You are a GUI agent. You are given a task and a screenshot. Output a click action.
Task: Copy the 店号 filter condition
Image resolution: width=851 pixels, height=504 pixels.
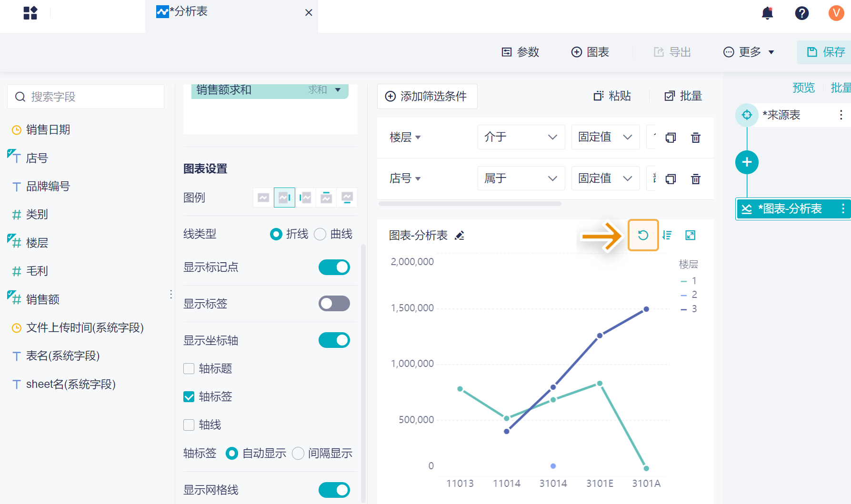[x=671, y=179]
